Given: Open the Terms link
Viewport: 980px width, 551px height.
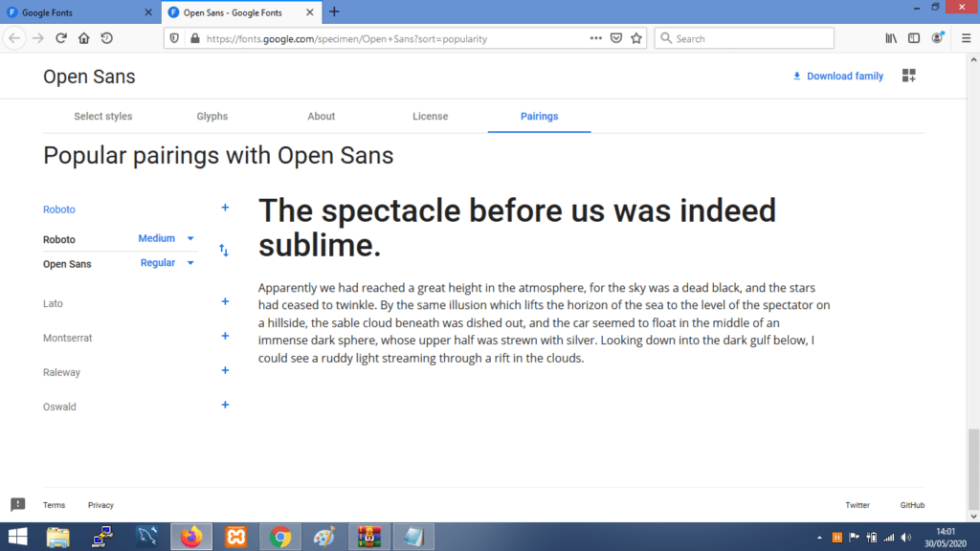Looking at the screenshot, I should [54, 505].
